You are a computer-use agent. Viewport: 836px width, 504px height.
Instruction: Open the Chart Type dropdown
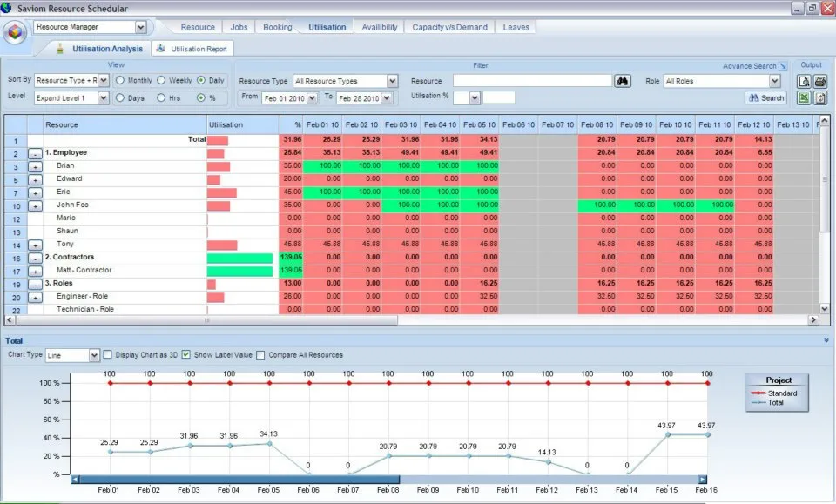click(x=94, y=355)
